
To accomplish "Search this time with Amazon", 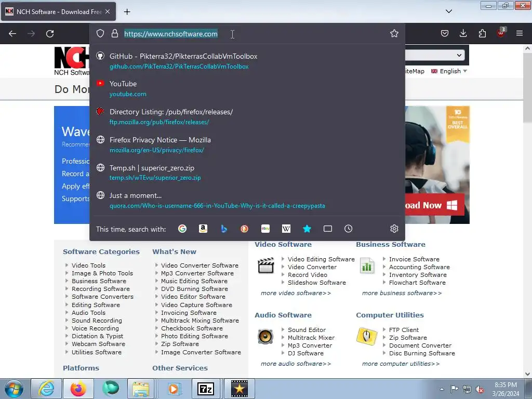I will tap(203, 229).
